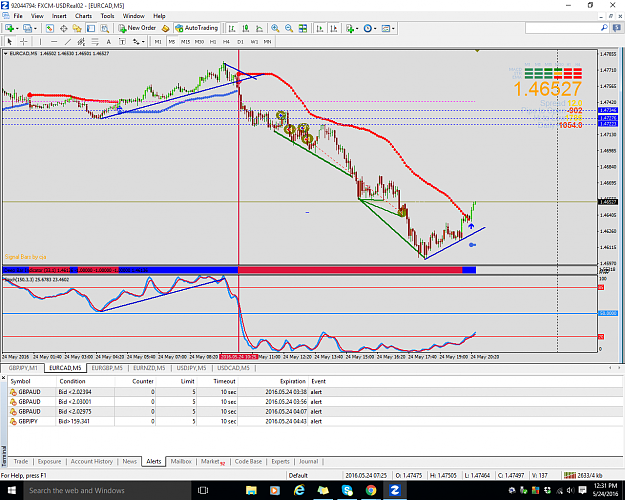Image resolution: width=625 pixels, height=500 pixels.
Task: Sort alerts by Expiration column header
Action: [x=293, y=381]
